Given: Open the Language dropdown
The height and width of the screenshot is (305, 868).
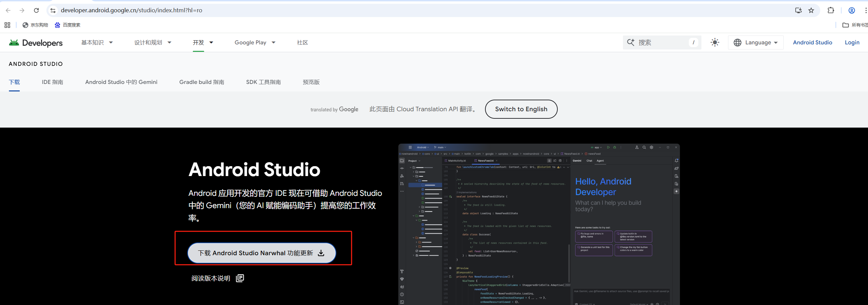Looking at the screenshot, I should 756,42.
